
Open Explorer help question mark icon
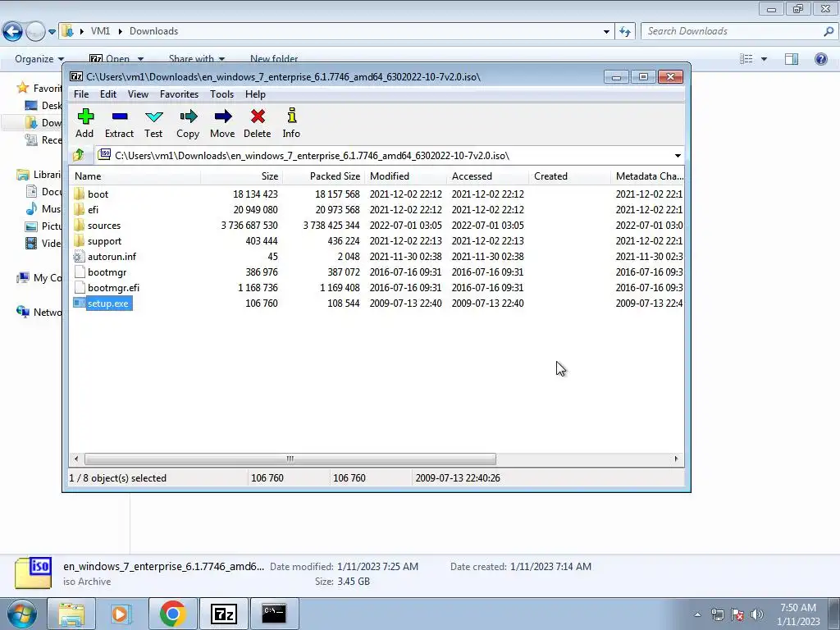click(x=820, y=59)
